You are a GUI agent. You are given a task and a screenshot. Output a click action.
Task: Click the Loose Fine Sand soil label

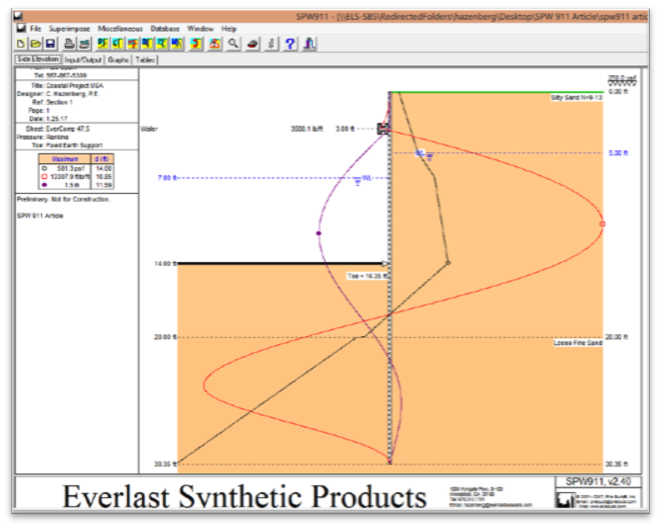[578, 343]
